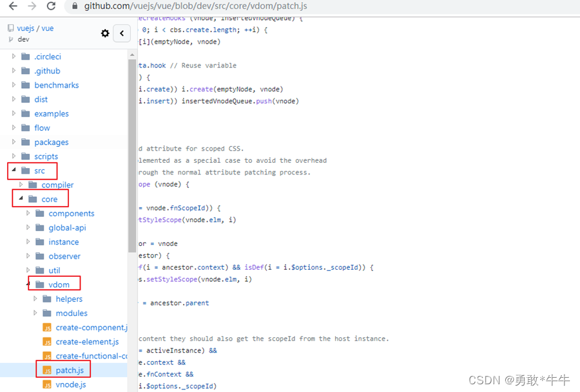Viewport: 580px width, 392px height.
Task: Click the repository icon beside vuejs
Action: [x=11, y=28]
